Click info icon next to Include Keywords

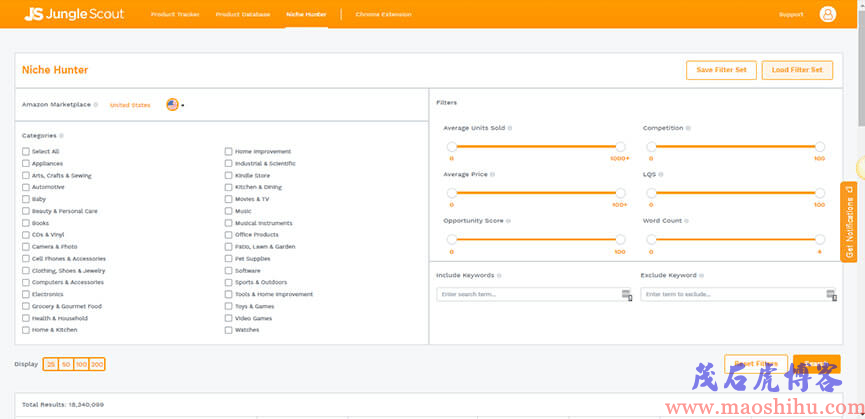499,275
